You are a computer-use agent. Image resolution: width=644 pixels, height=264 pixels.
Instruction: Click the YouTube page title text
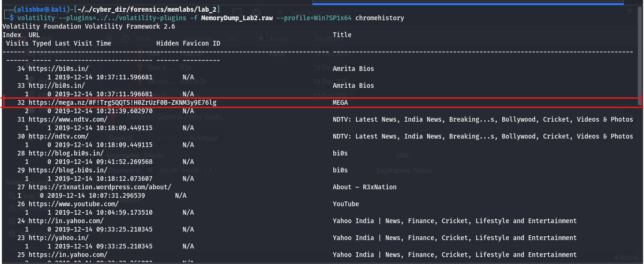(x=345, y=204)
